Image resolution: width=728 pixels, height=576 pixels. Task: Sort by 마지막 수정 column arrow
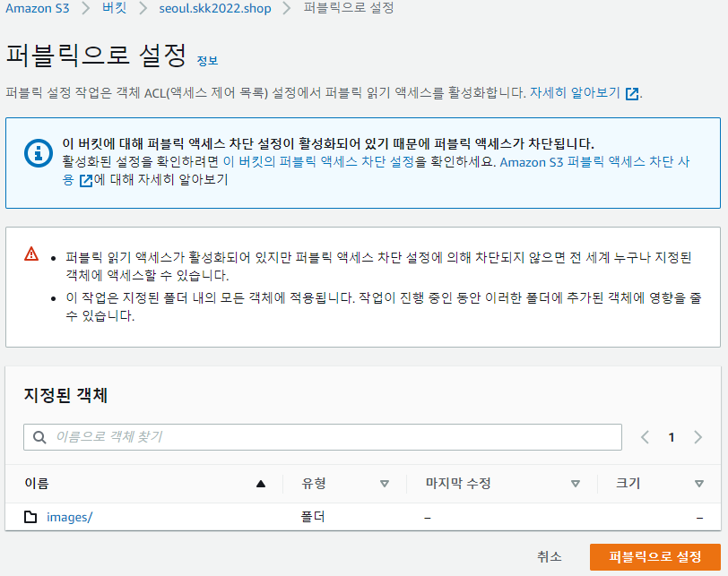tap(576, 484)
